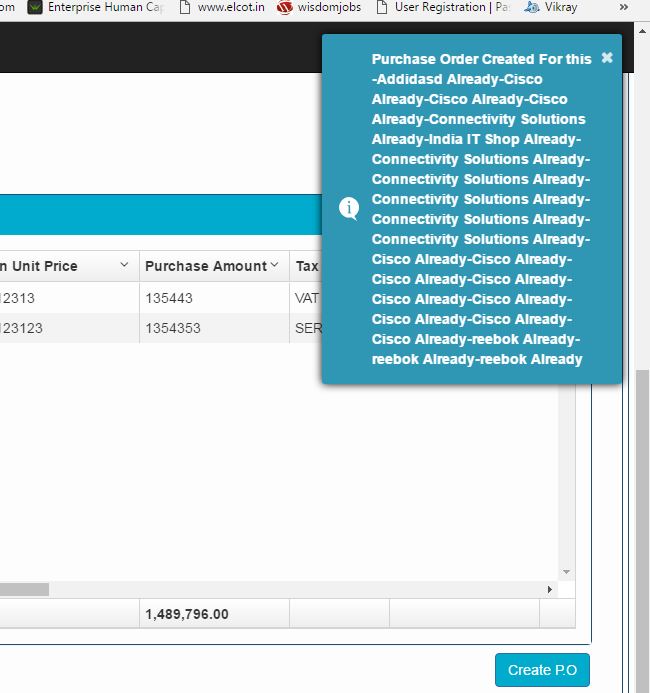
Task: Click the grid's horizontal scrollbar thumb
Action: click(24, 590)
